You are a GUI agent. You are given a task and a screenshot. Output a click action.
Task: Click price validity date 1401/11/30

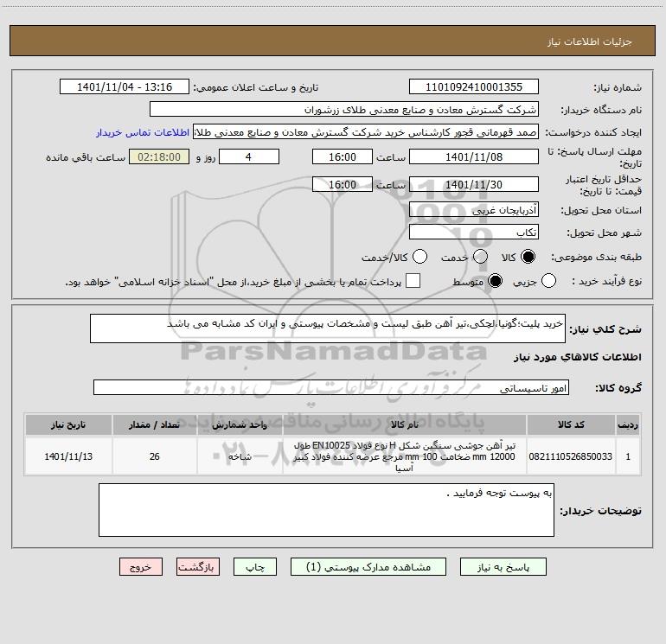pos(474,185)
